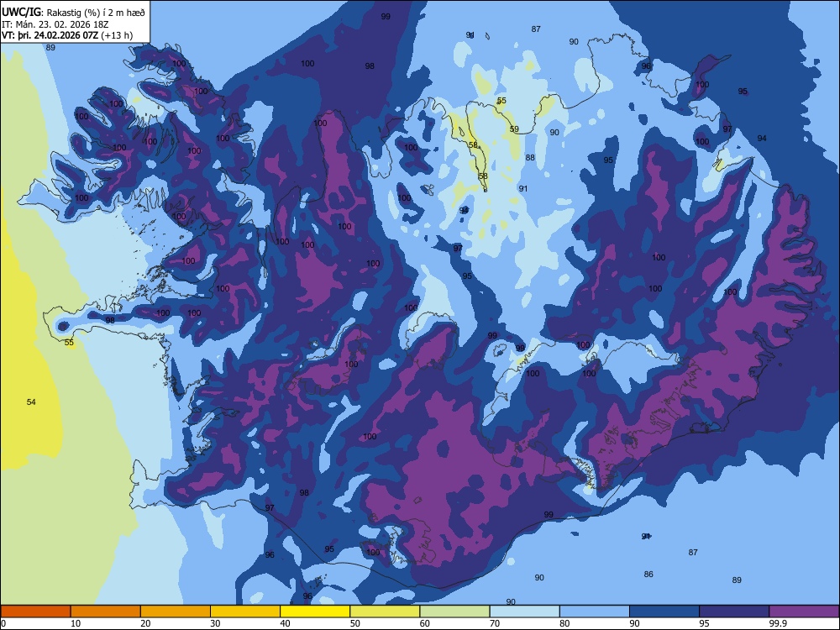
Task: Click the '40' label on the legend scale
Action: (285, 623)
